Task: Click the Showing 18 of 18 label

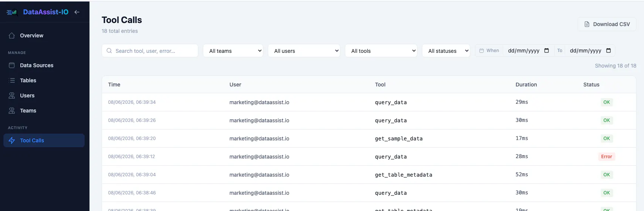Action: pos(616,66)
